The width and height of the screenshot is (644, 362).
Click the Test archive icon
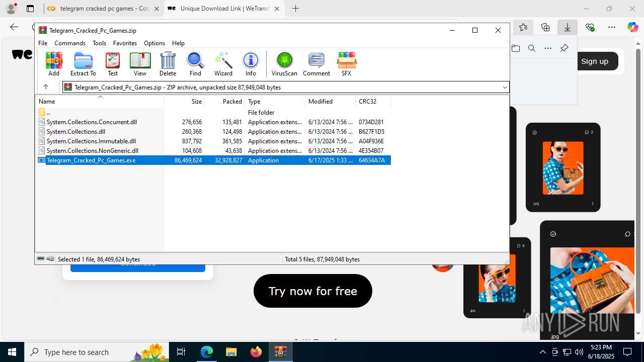[x=113, y=64]
